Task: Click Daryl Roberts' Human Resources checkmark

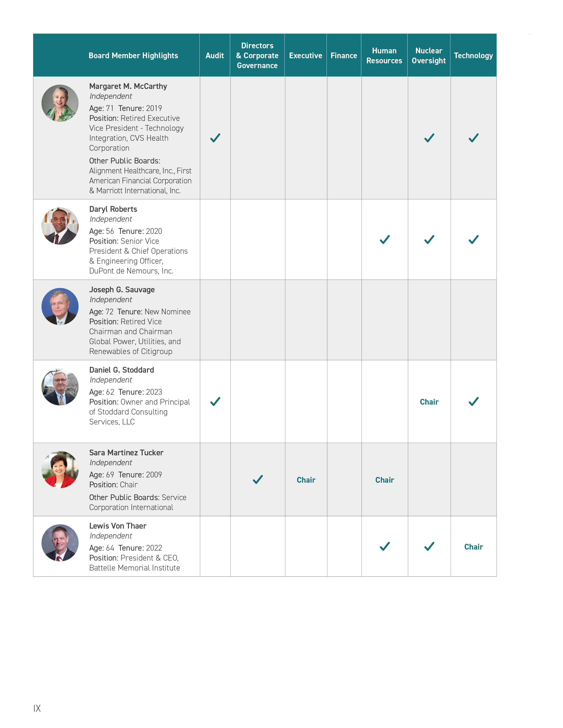Action: point(385,239)
